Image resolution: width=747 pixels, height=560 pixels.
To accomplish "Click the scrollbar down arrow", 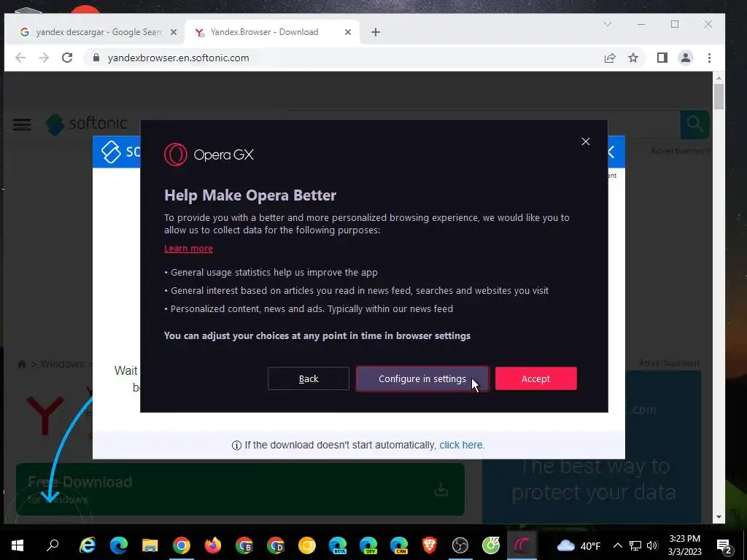I will click(x=719, y=517).
